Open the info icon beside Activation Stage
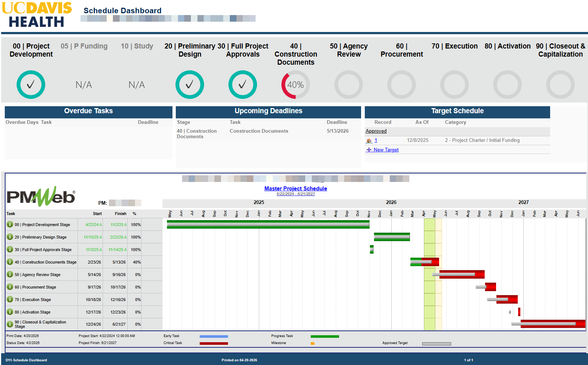Viewport: 588px width, 365px height. click(10, 312)
